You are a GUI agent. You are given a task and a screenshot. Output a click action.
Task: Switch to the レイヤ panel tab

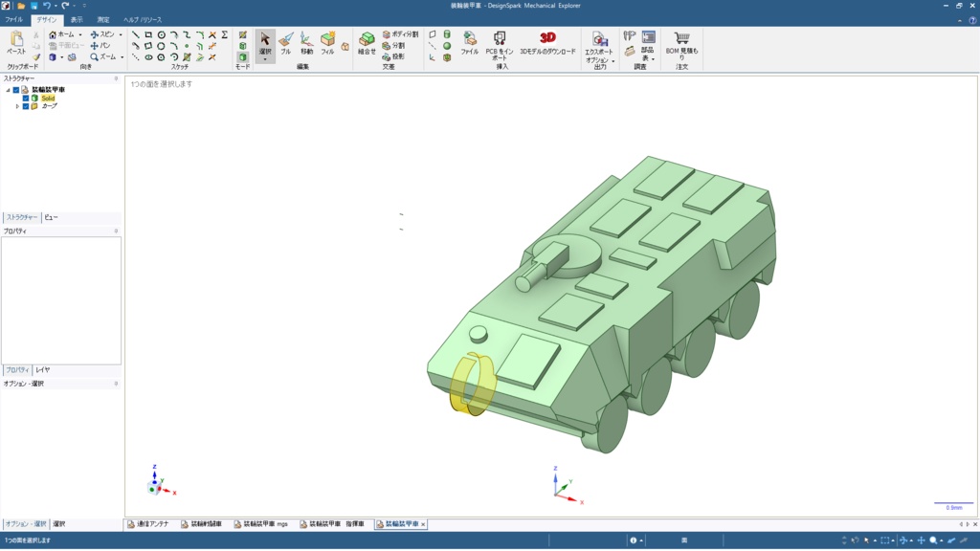click(x=42, y=370)
